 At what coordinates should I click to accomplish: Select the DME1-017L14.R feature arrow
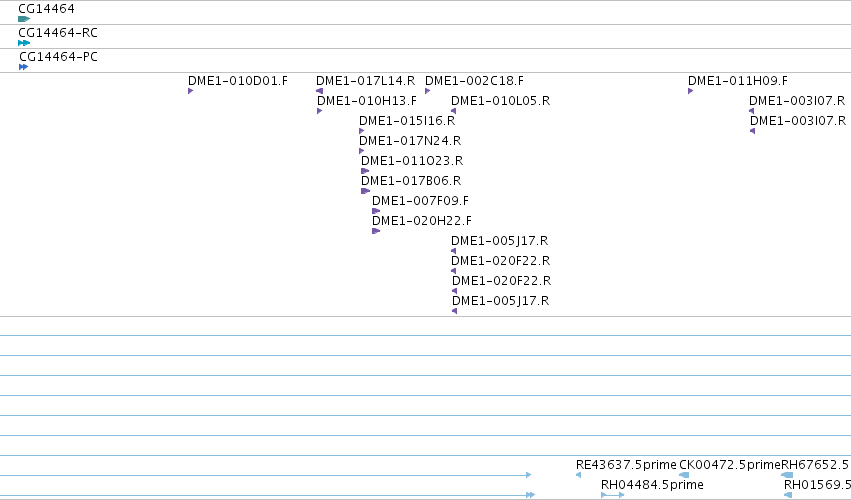coord(320,91)
